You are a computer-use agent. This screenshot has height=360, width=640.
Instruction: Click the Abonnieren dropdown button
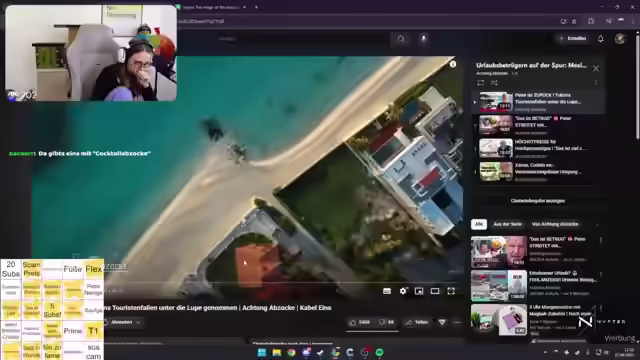click(x=122, y=322)
